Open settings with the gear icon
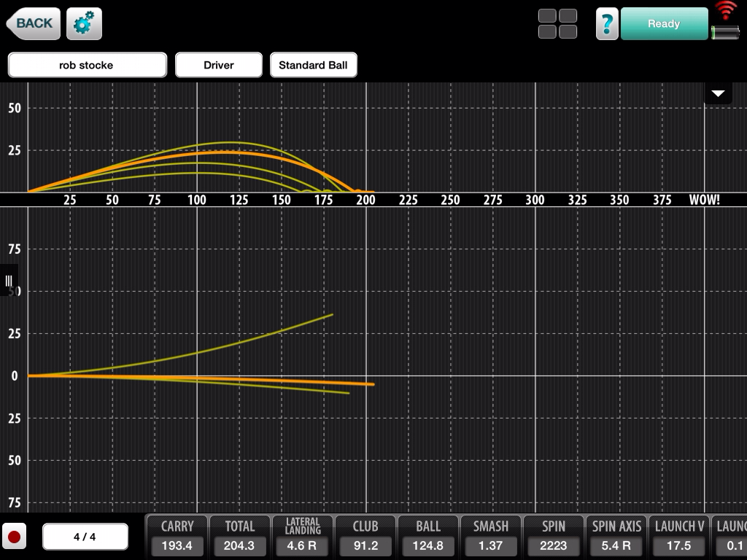This screenshot has width=747, height=560. pyautogui.click(x=84, y=24)
